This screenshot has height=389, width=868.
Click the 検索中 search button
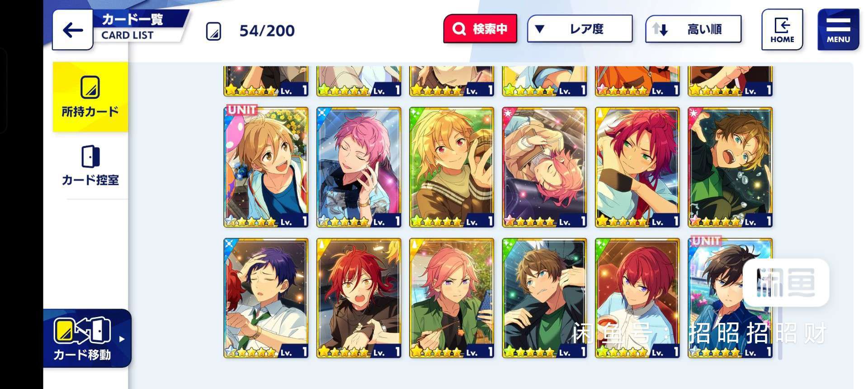480,29
